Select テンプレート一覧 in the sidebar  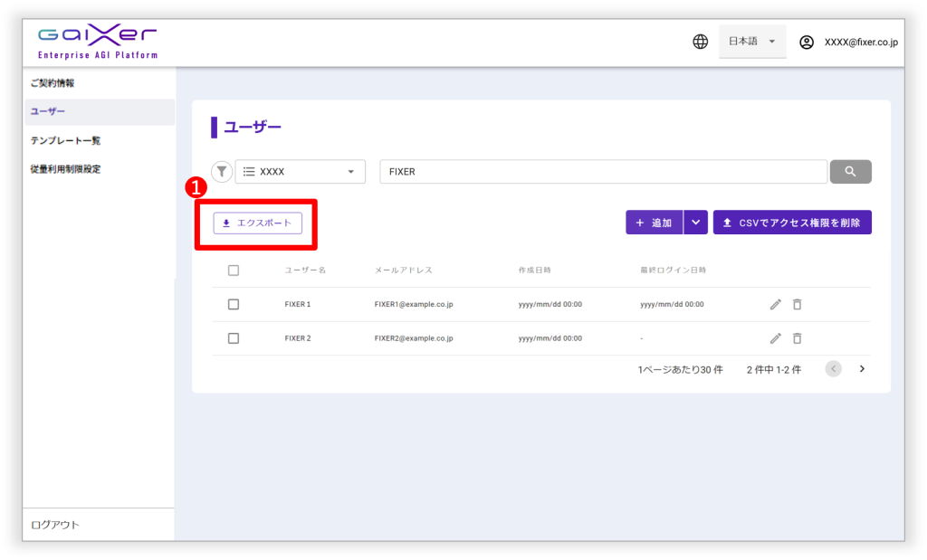[65, 140]
